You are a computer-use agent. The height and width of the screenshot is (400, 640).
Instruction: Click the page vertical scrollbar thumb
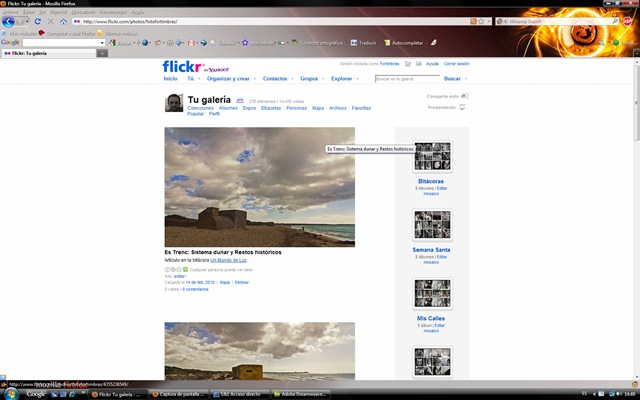[636, 102]
